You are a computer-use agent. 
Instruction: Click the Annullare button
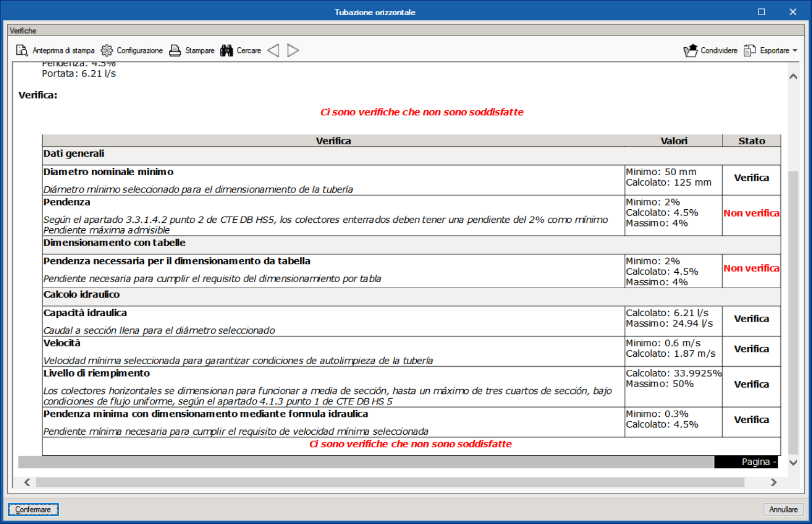point(783,509)
